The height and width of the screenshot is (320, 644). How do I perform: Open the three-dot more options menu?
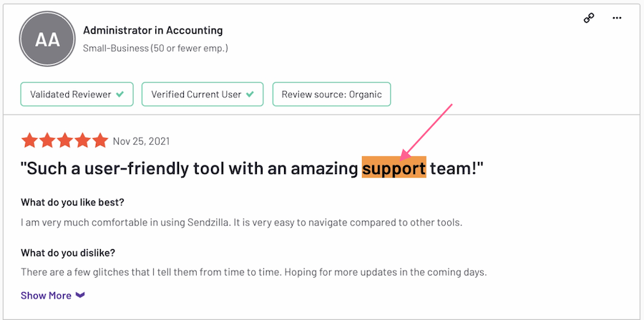tap(617, 18)
